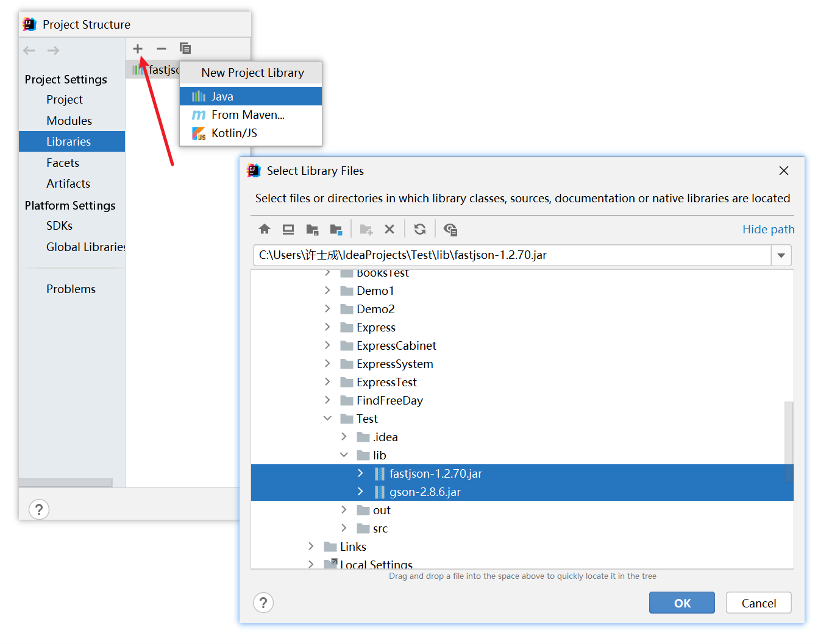This screenshot has height=644, width=818.
Task: Click the path input field
Action: point(512,255)
